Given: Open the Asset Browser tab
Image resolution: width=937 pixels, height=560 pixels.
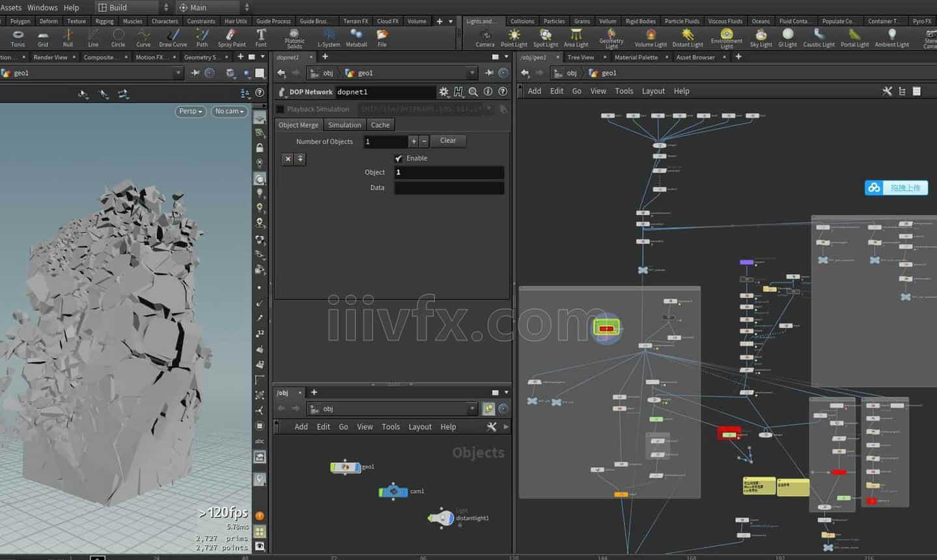Looking at the screenshot, I should 695,57.
